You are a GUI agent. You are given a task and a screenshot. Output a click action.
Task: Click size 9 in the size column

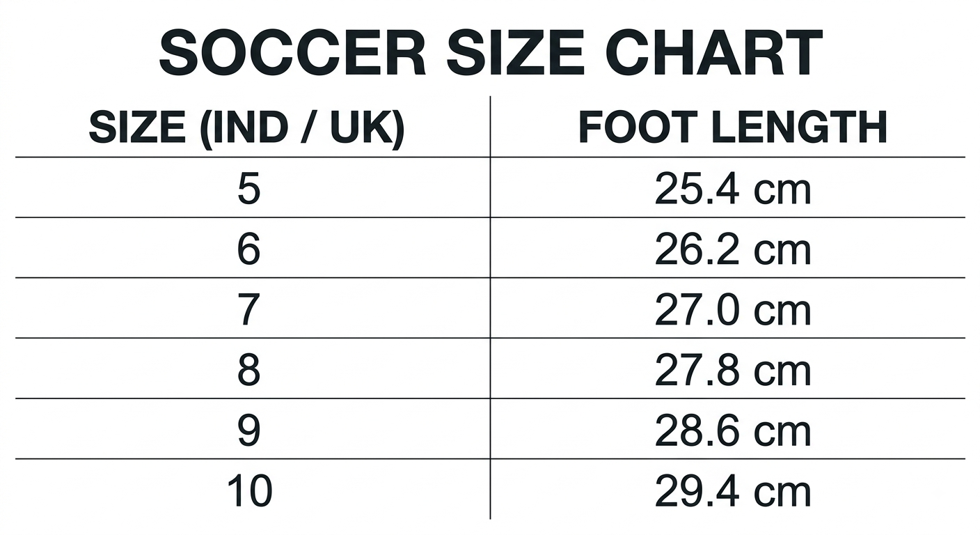[x=248, y=431]
